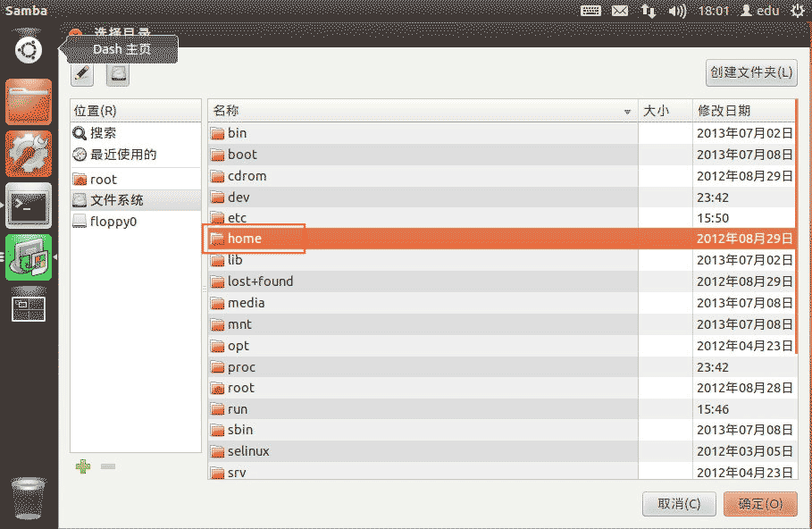Click the filesystem drive path button
The width and height of the screenshot is (812, 529).
click(118, 74)
